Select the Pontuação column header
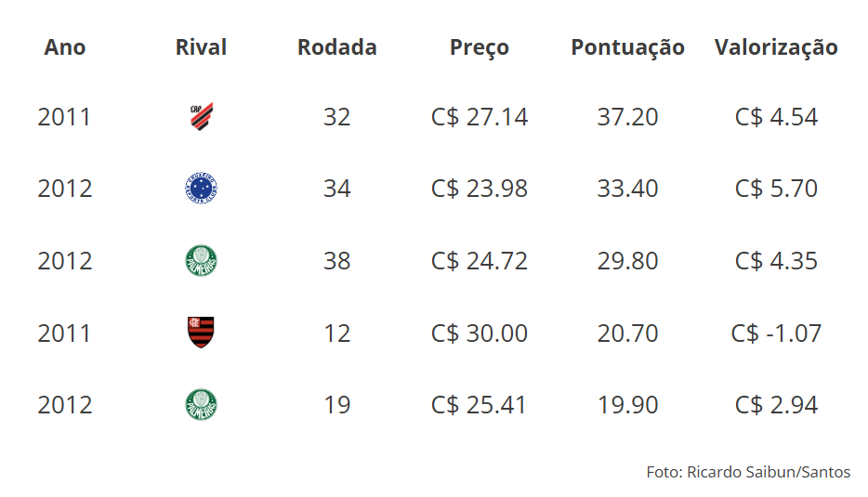This screenshot has width=868, height=497. point(627,47)
